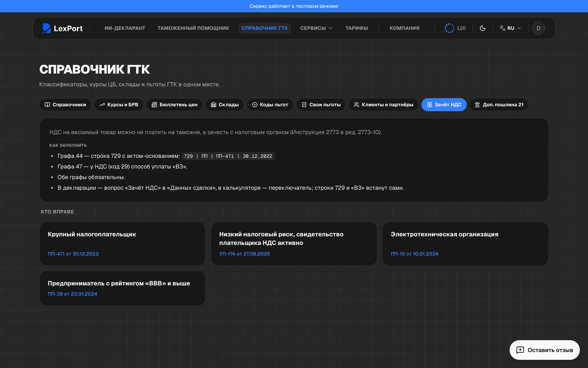Open Коды льгот tab label
The height and width of the screenshot is (368, 588).
tap(274, 105)
